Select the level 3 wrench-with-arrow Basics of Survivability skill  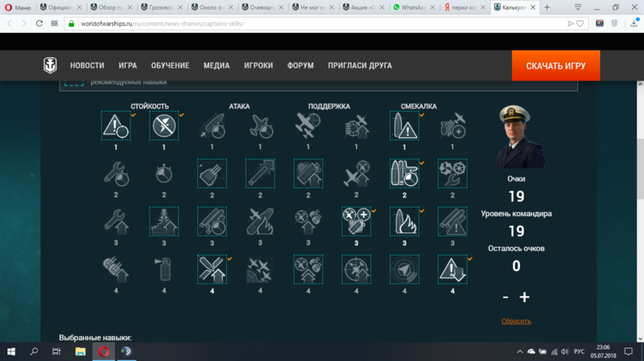[116, 222]
